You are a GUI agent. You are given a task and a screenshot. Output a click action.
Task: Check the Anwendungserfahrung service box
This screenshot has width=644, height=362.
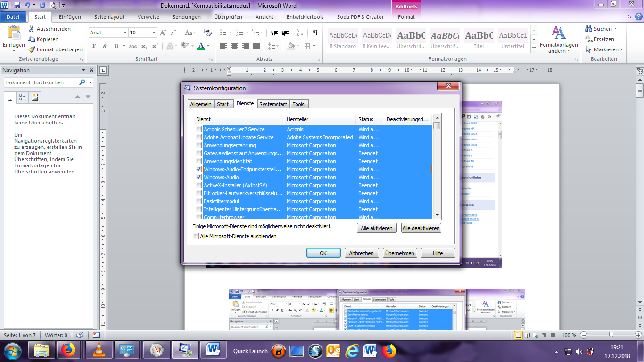coord(199,145)
